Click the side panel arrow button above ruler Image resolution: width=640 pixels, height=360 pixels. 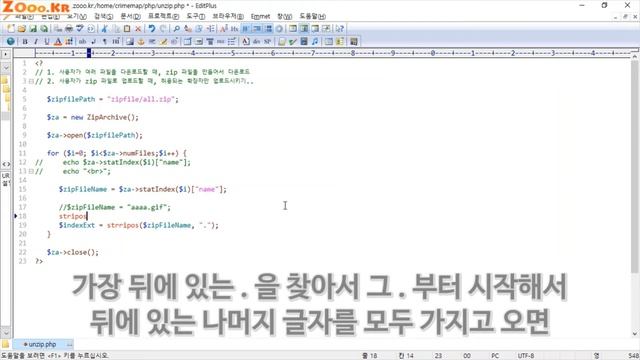point(6,54)
